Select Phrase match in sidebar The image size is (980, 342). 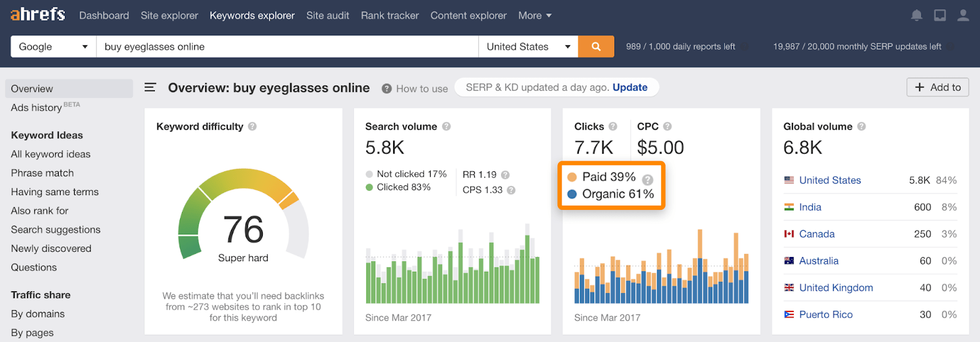point(42,173)
